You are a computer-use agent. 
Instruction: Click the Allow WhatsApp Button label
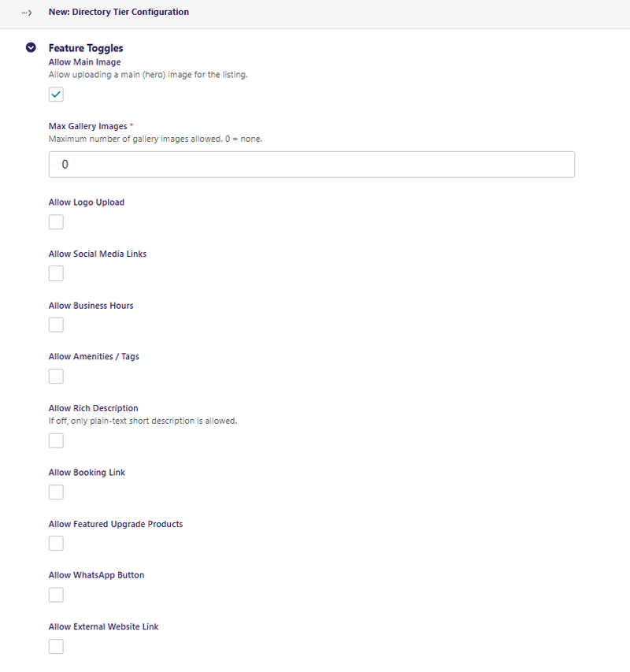96,575
